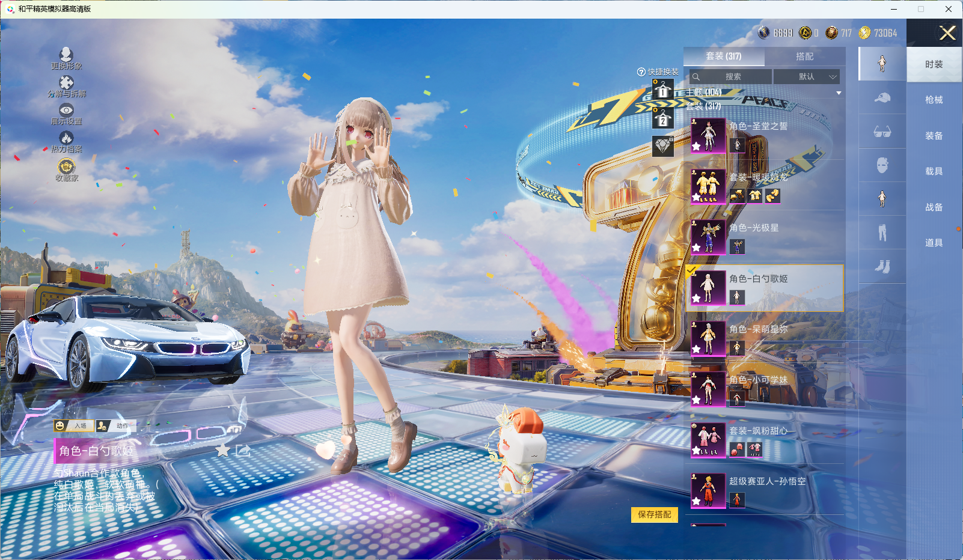Open 展示设置 display settings eye icon
This screenshot has width=963, height=560.
pyautogui.click(x=66, y=114)
